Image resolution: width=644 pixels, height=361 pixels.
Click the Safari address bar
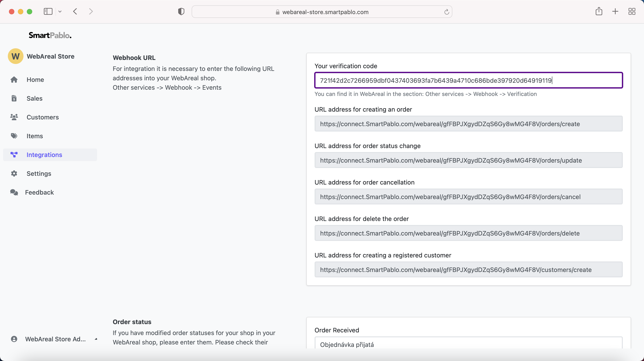point(322,12)
